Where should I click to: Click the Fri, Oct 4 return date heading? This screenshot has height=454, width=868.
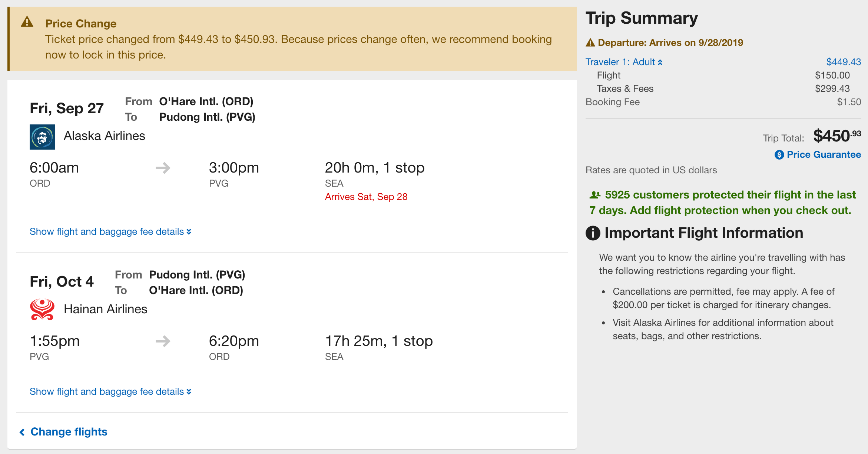[62, 281]
